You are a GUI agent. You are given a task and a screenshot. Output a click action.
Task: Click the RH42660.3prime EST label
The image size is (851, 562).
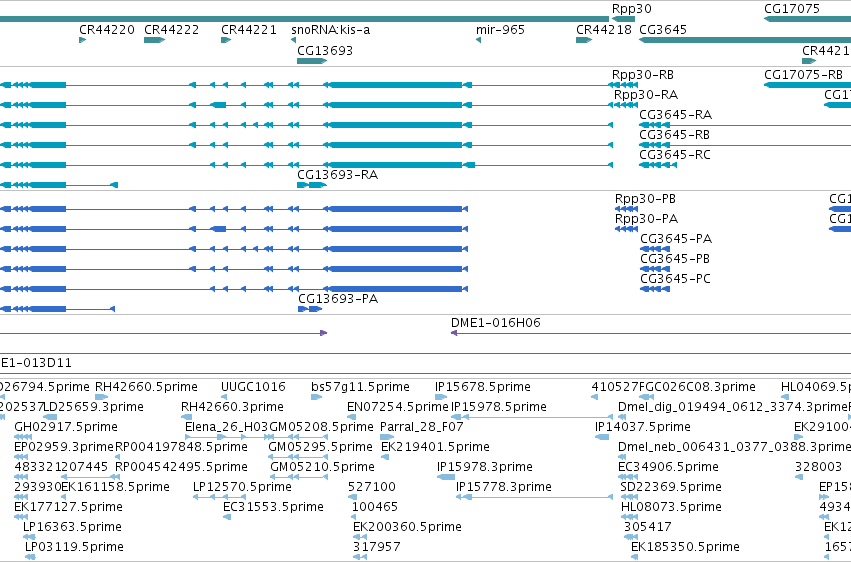point(232,407)
